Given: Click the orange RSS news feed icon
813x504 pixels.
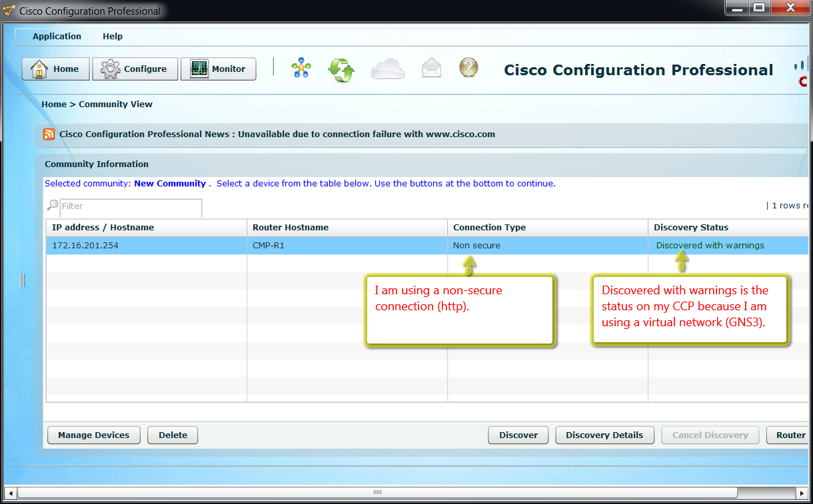Looking at the screenshot, I should click(49, 134).
